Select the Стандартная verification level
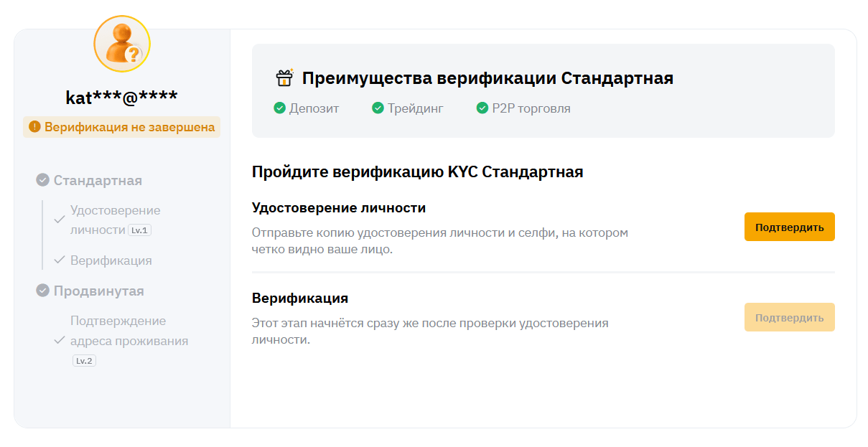 (x=98, y=180)
